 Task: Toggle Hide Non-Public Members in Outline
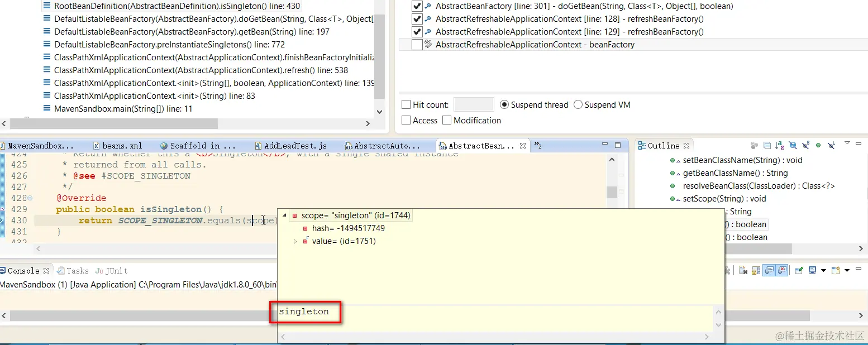[818, 145]
